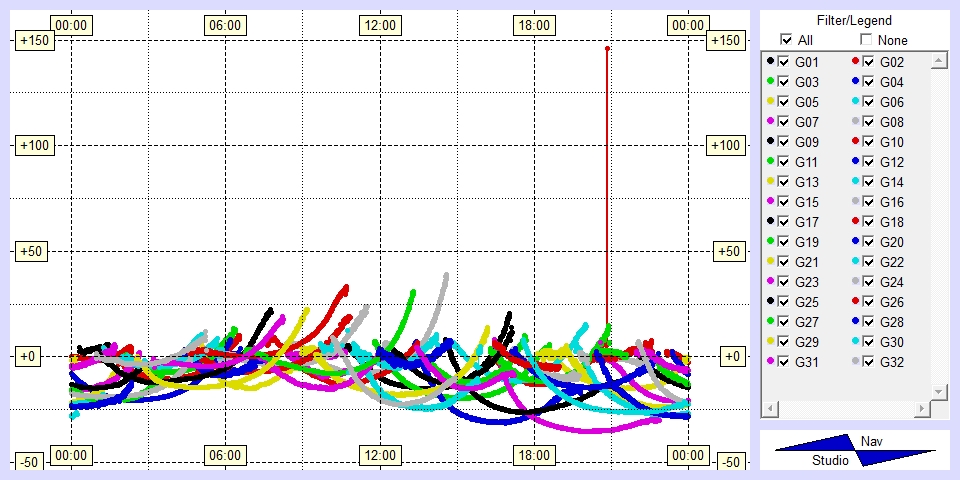Click the legend's horizontal scrollbar left arrow

click(770, 408)
